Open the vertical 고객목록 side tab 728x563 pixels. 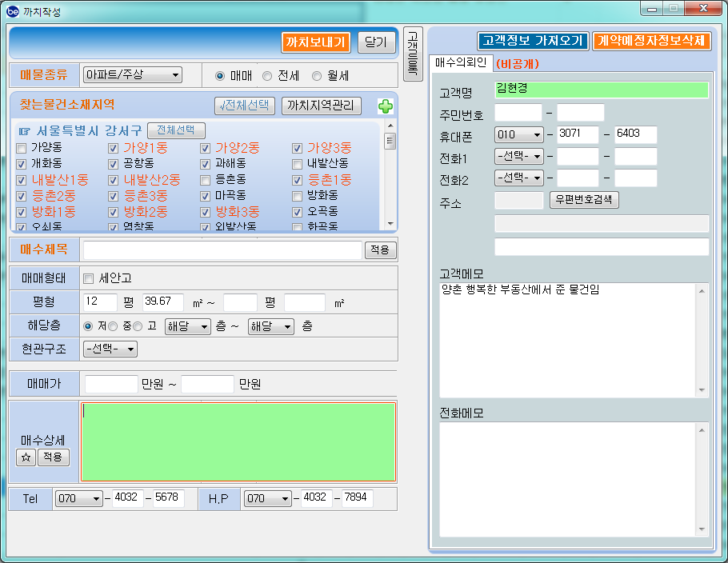coord(412,54)
